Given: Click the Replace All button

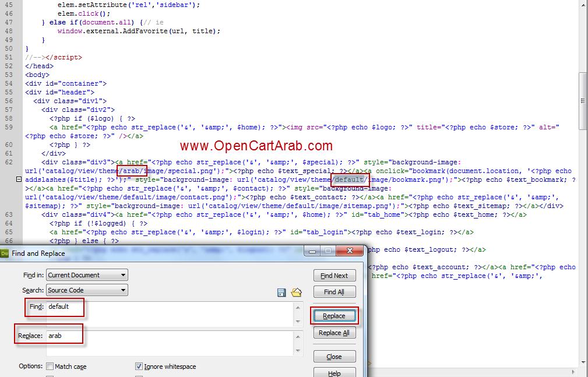Looking at the screenshot, I should pos(335,333).
